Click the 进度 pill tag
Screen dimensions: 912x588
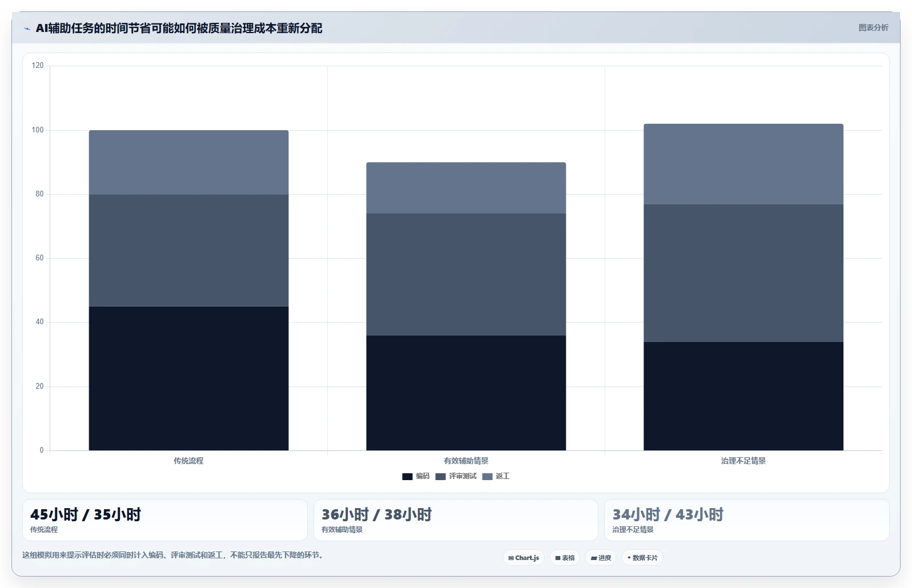(x=601, y=558)
